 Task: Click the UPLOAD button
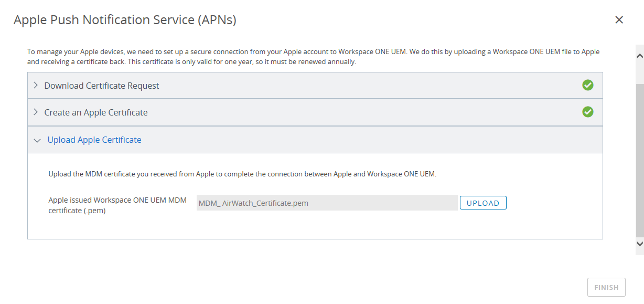(x=483, y=203)
